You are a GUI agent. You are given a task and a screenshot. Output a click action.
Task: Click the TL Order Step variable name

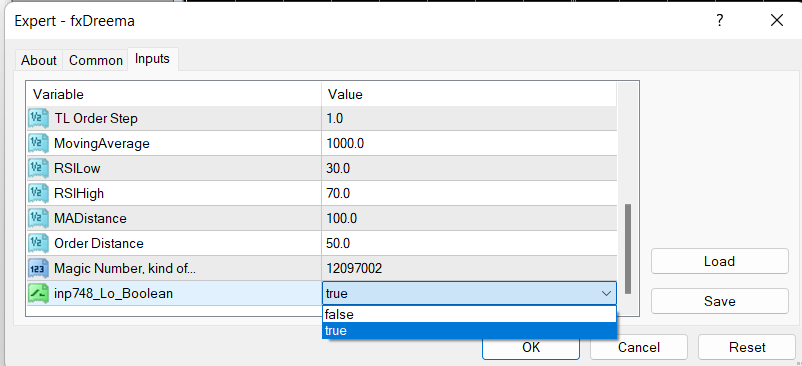(x=96, y=119)
